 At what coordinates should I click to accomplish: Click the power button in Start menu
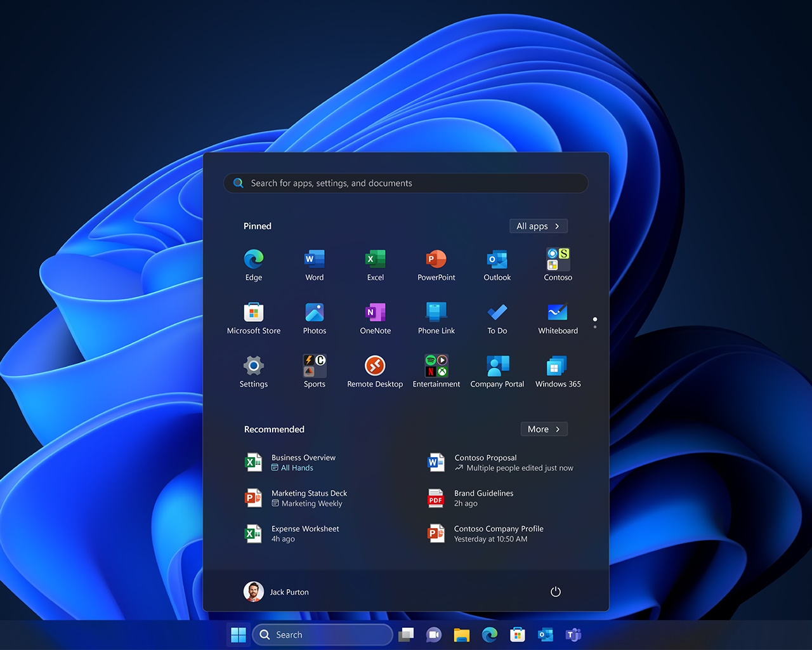coord(556,592)
